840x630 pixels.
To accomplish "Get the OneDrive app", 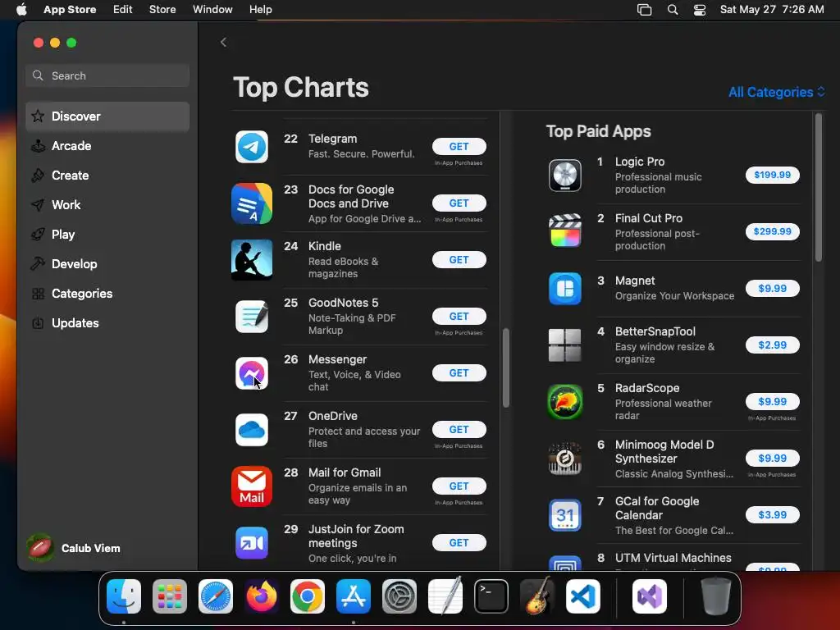I will (x=459, y=430).
